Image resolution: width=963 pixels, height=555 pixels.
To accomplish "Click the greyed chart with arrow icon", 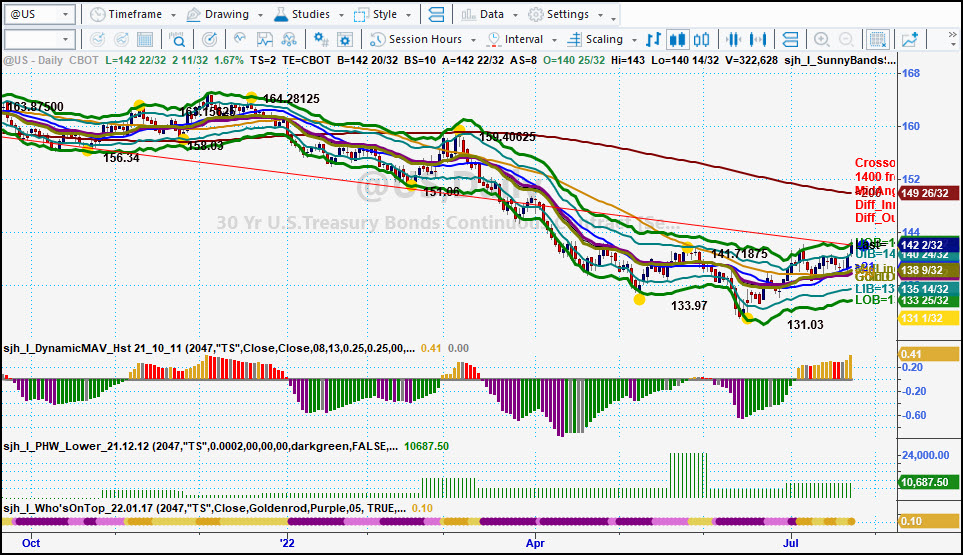I will 122,39.
